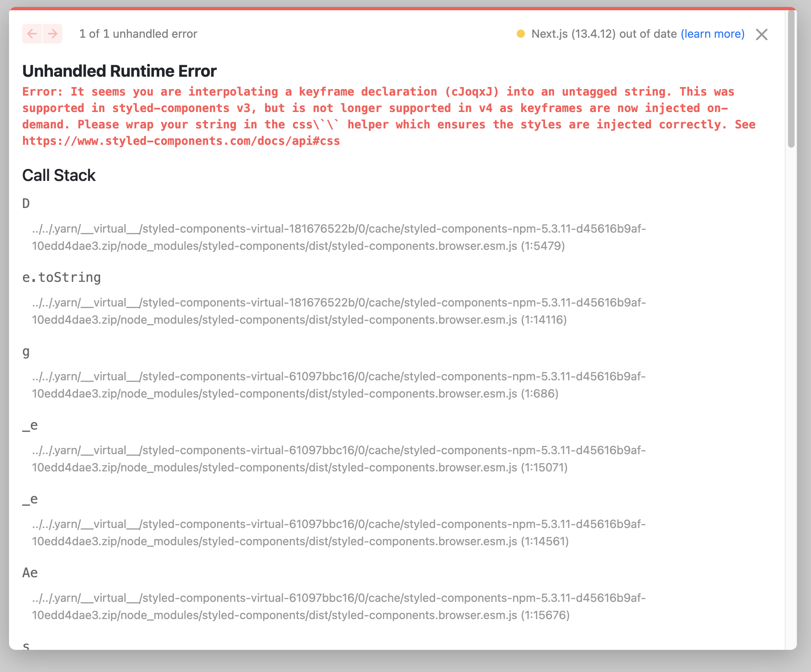Click the '1 of 1 unhandled error' label
Viewport: 811px width, 672px height.
[138, 34]
